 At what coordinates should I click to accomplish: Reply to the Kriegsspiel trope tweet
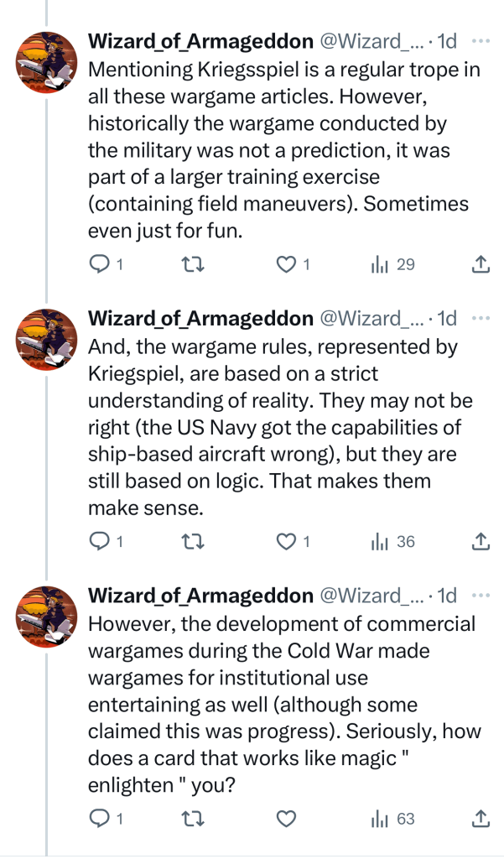(x=99, y=265)
